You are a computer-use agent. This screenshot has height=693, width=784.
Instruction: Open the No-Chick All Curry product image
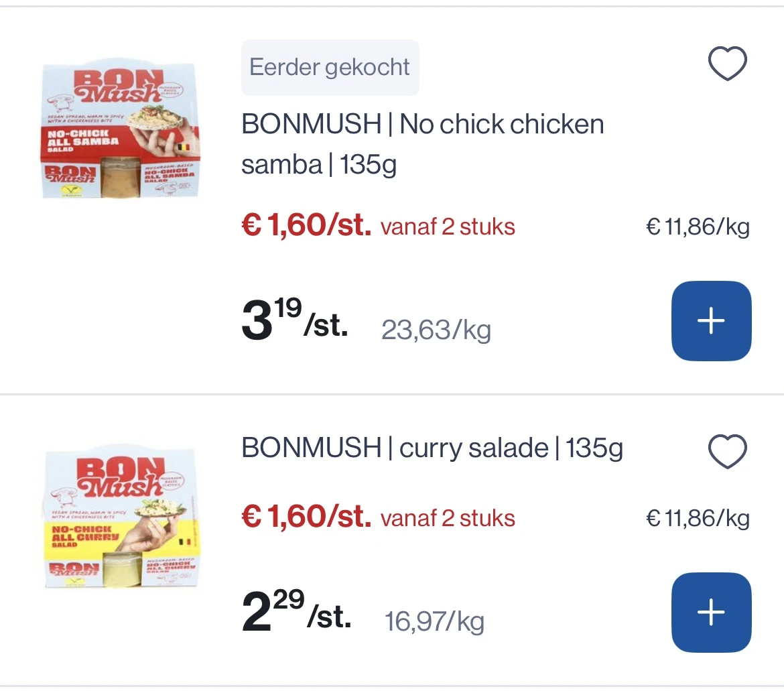121,517
